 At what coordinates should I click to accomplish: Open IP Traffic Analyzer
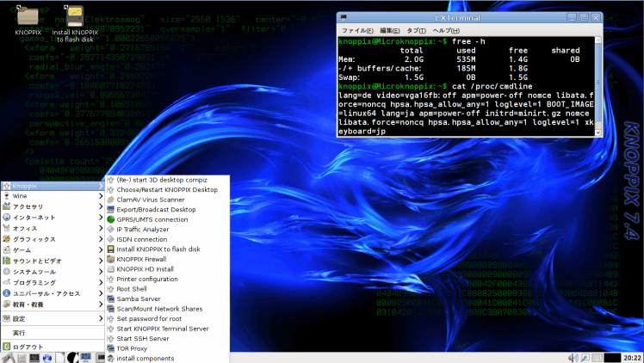(x=168, y=230)
